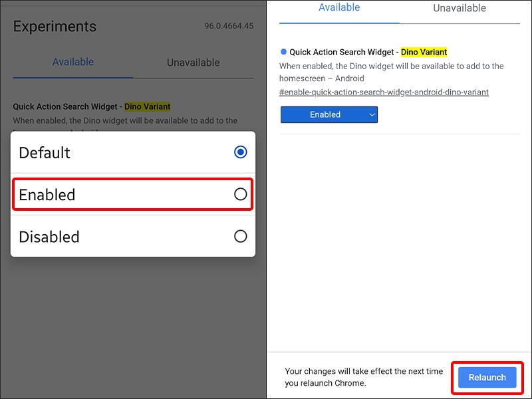Select the Disabled radio button

pos(240,236)
